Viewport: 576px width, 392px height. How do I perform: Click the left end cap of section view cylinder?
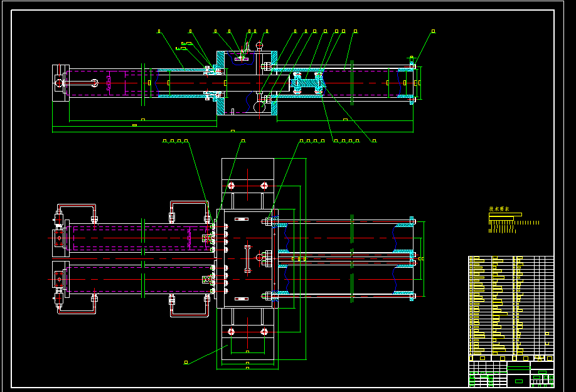(x=61, y=83)
